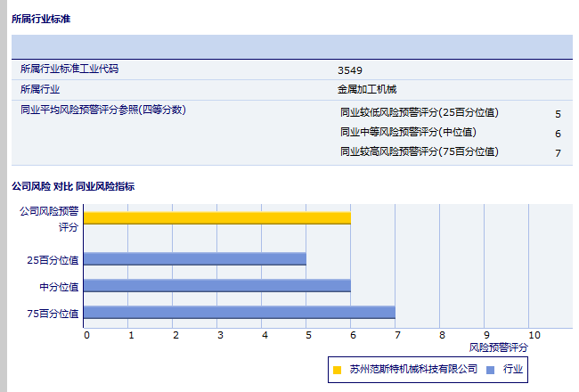Select the yellow 公司风险预警评分 bar
The height and width of the screenshot is (392, 579).
pyautogui.click(x=216, y=218)
